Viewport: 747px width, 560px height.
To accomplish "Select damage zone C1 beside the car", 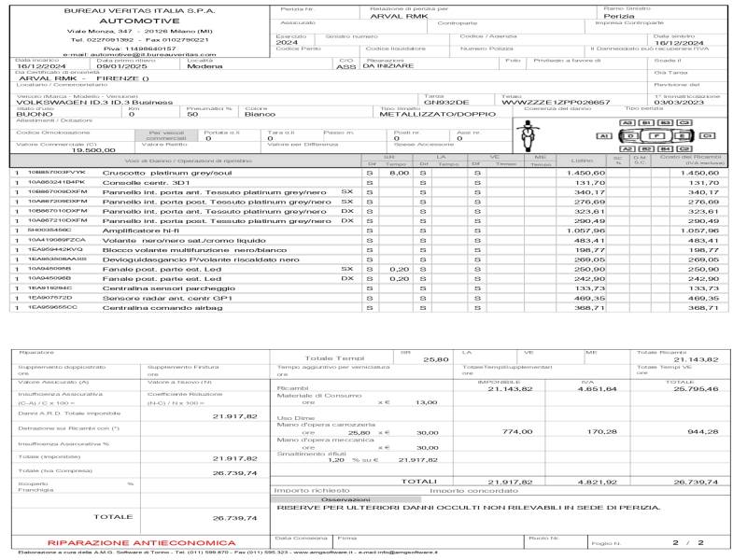I will pyautogui.click(x=708, y=136).
